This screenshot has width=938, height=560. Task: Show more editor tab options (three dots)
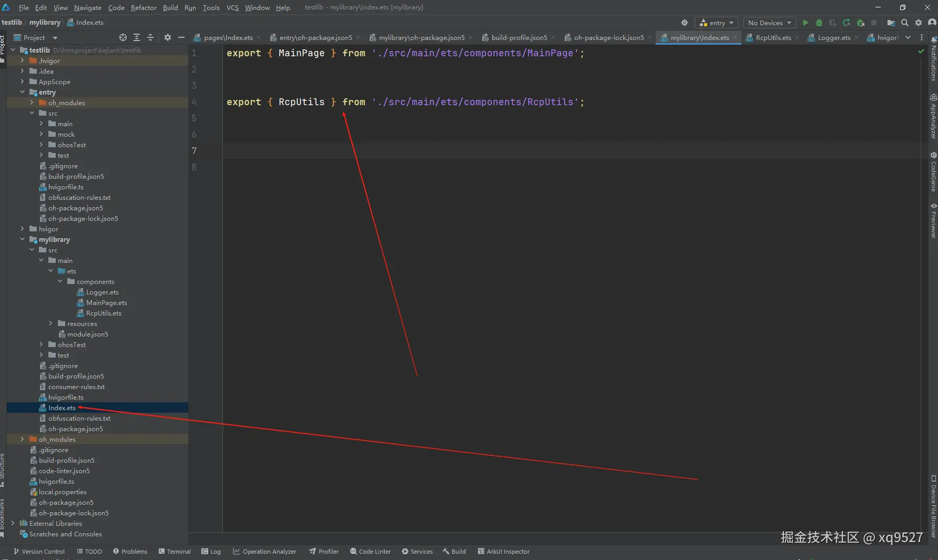921,37
